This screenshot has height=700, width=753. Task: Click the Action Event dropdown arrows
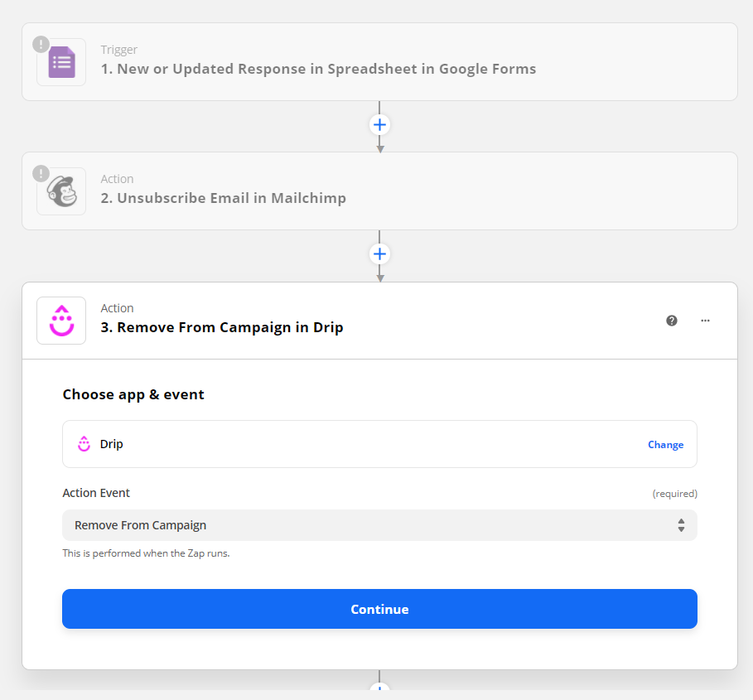(681, 525)
